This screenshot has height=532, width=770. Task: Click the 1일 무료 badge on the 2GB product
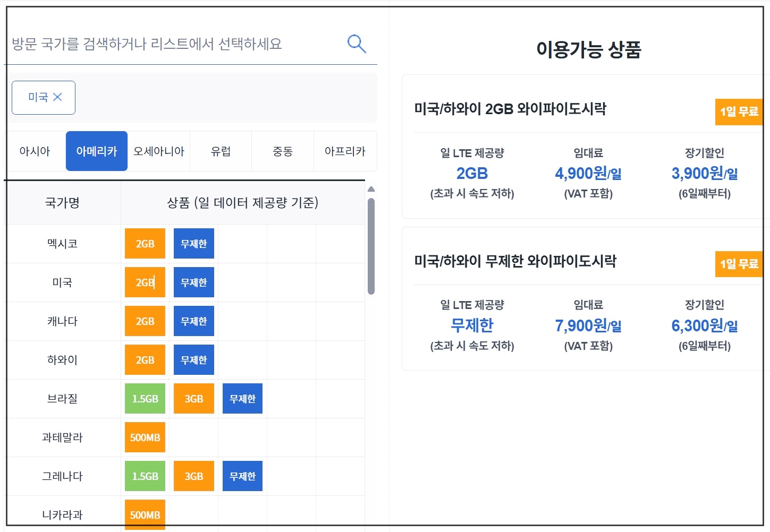click(x=739, y=112)
